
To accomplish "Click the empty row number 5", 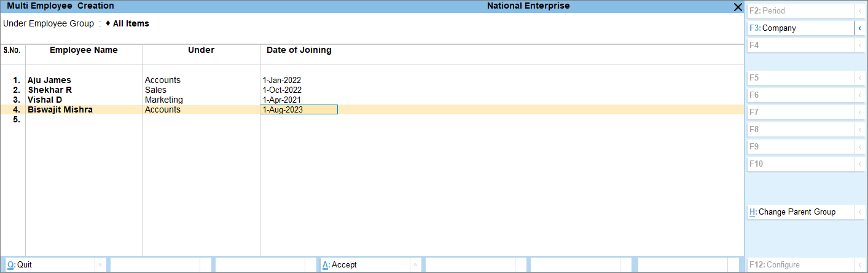I will tap(17, 120).
